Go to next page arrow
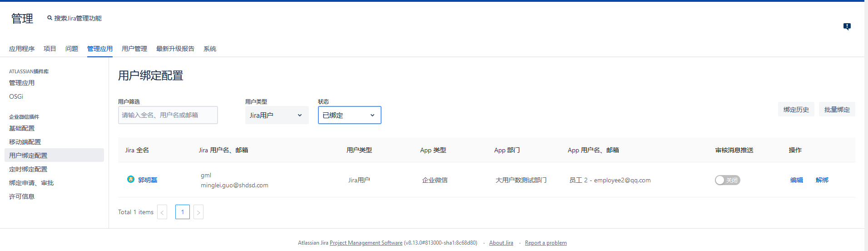This screenshot has width=868, height=251. [198, 212]
